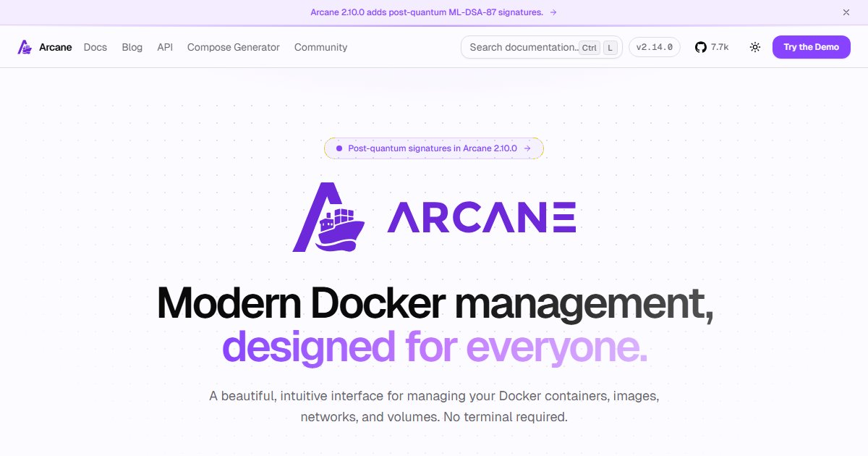Viewport: 868px width, 456px height.
Task: Click the Arcane brand name in navbar
Action: click(56, 47)
